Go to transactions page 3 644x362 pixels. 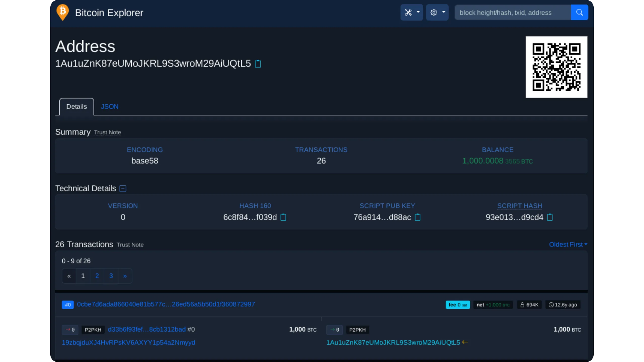point(111,276)
